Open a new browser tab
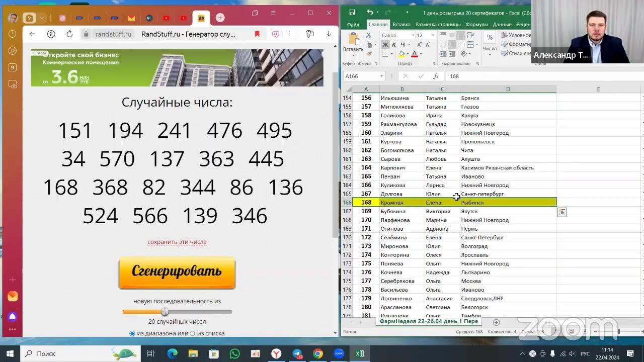Image resolution: width=644 pixels, height=362 pixels. 220,18
